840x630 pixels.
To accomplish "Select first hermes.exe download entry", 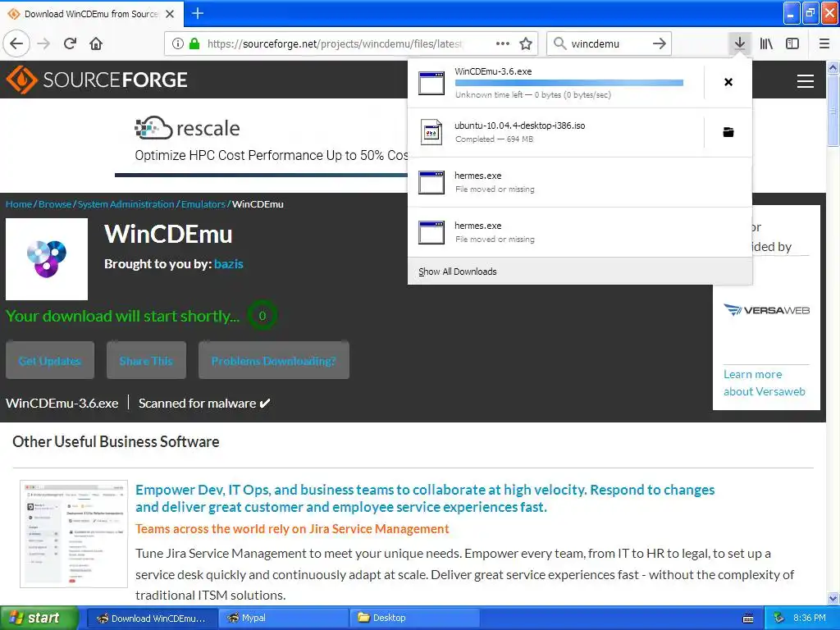I will 580,182.
